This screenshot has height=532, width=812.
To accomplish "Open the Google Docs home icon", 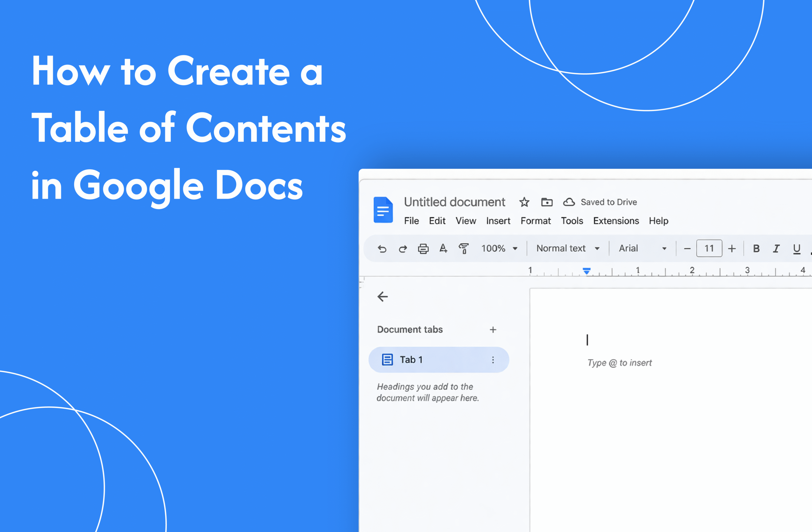I will [x=383, y=210].
